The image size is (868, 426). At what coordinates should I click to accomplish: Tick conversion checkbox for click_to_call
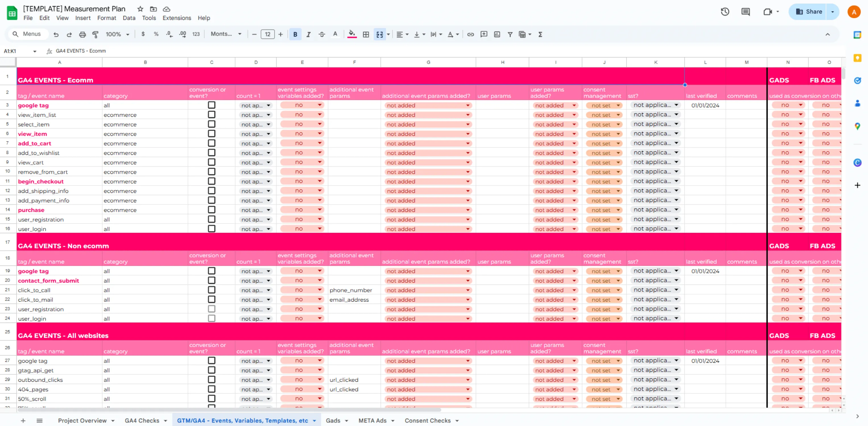point(212,290)
